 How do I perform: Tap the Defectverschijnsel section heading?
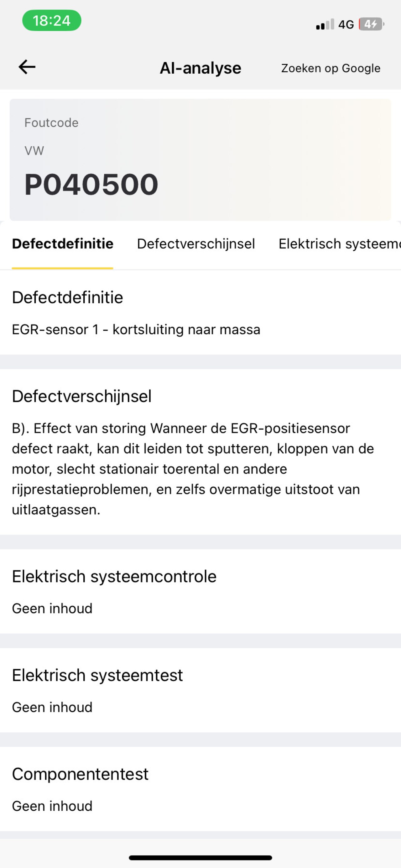81,396
